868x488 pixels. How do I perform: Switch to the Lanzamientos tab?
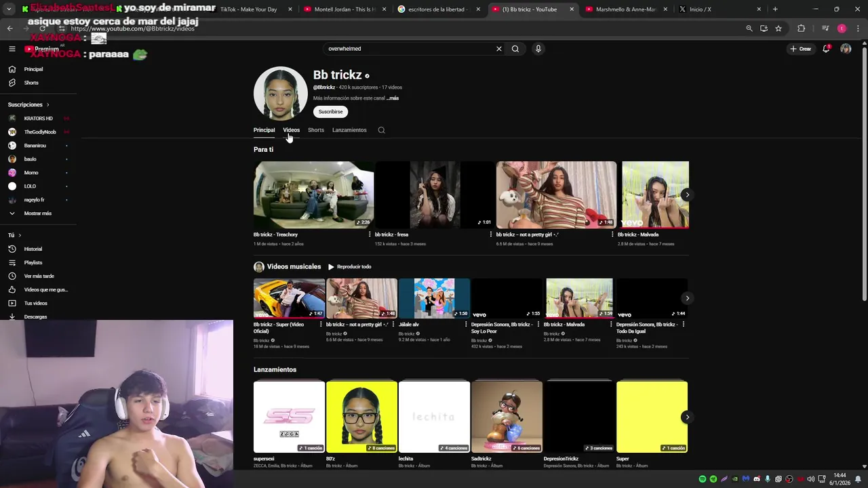(x=349, y=130)
